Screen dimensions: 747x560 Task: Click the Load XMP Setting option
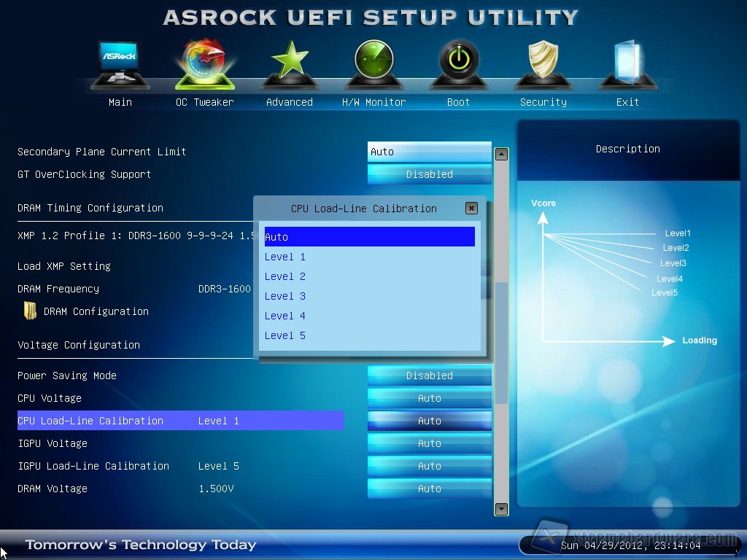click(x=64, y=266)
